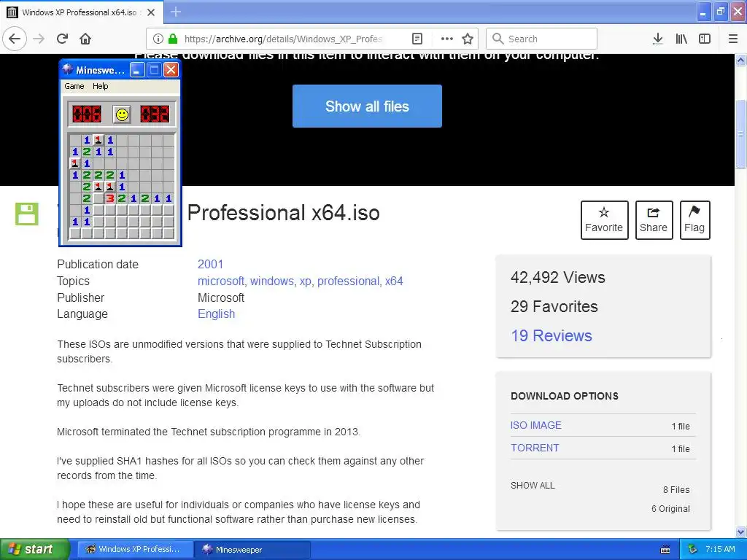Reload the page with the refresh icon
The height and width of the screenshot is (560, 747).
click(63, 39)
